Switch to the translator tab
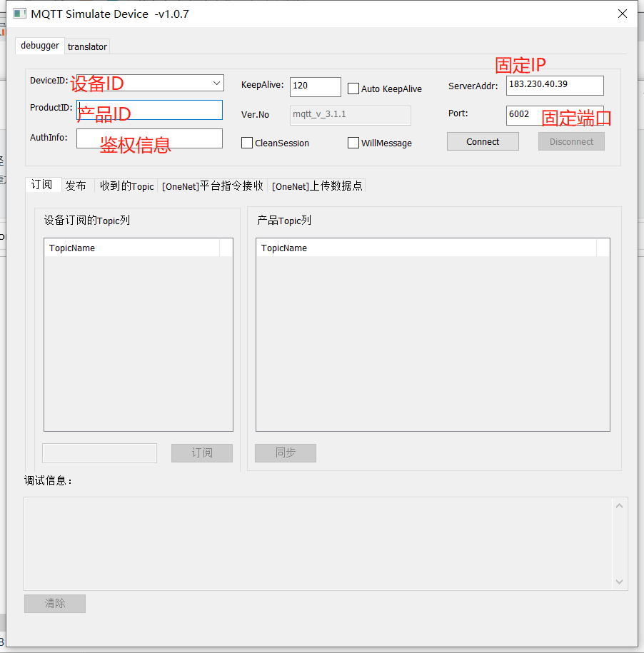This screenshot has width=644, height=653. [87, 46]
